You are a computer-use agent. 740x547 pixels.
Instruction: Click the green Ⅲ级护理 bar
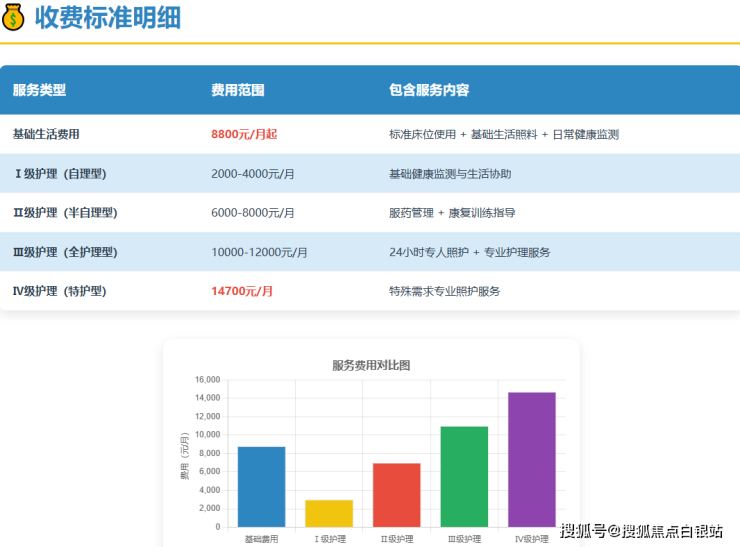tap(464, 477)
